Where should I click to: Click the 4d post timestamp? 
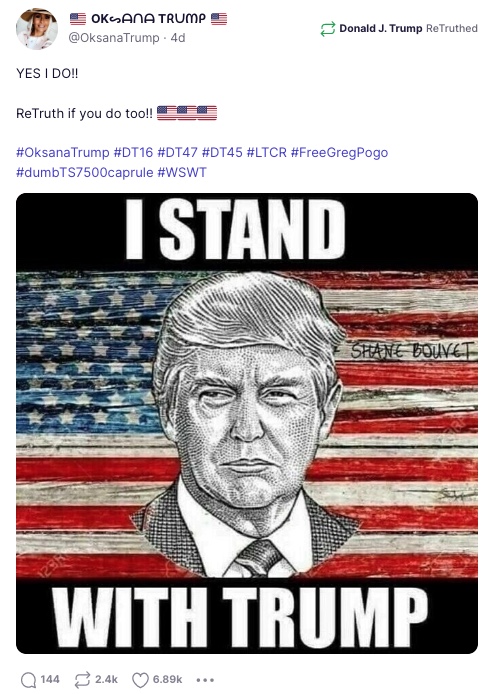pos(178,38)
